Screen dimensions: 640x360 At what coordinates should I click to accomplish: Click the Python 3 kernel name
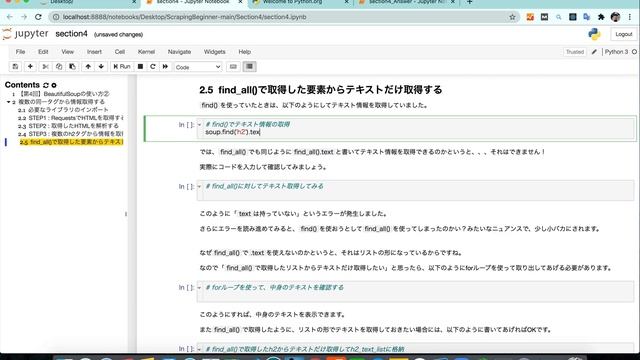pos(616,52)
